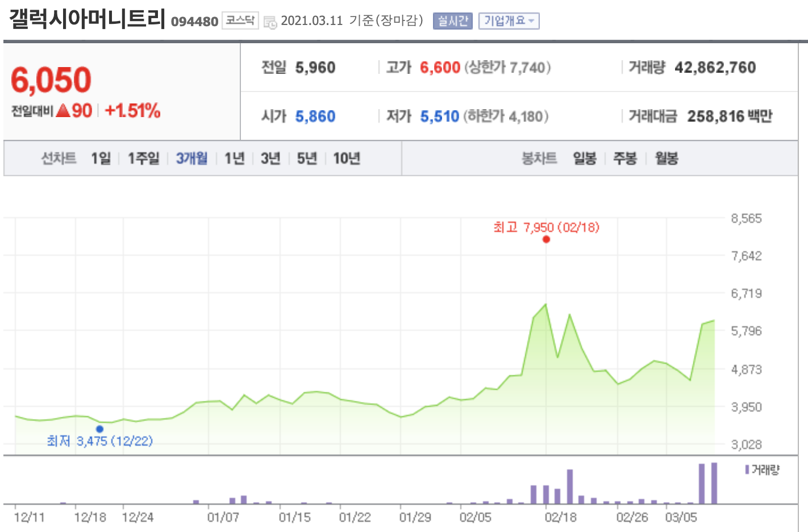Click the 거래량 legend in volume chart
Screen dimensions: 808x532
click(763, 469)
